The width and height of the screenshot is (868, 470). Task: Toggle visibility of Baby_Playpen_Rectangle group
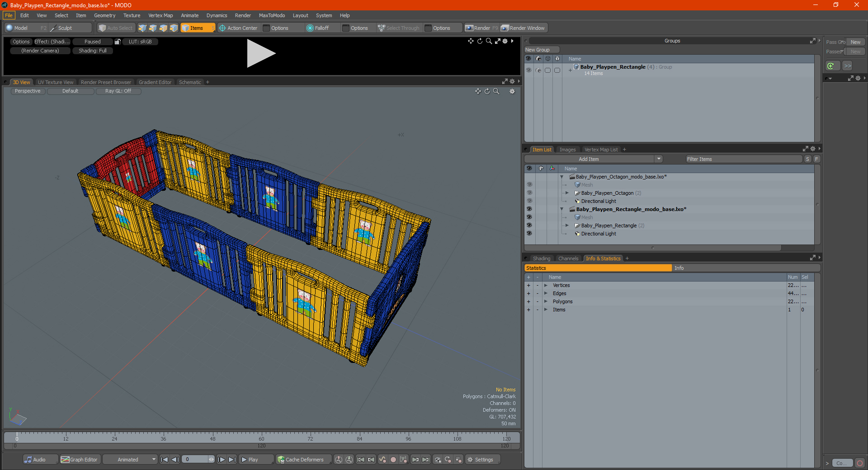click(528, 70)
